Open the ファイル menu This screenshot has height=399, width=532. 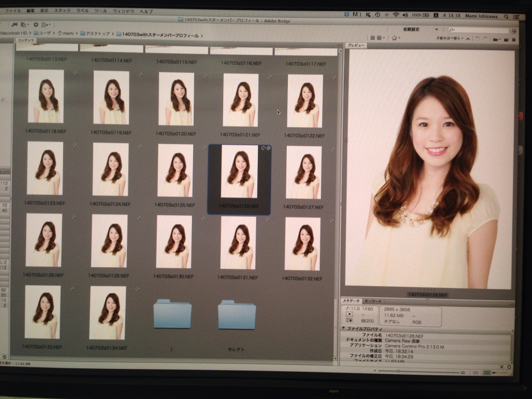(x=13, y=10)
